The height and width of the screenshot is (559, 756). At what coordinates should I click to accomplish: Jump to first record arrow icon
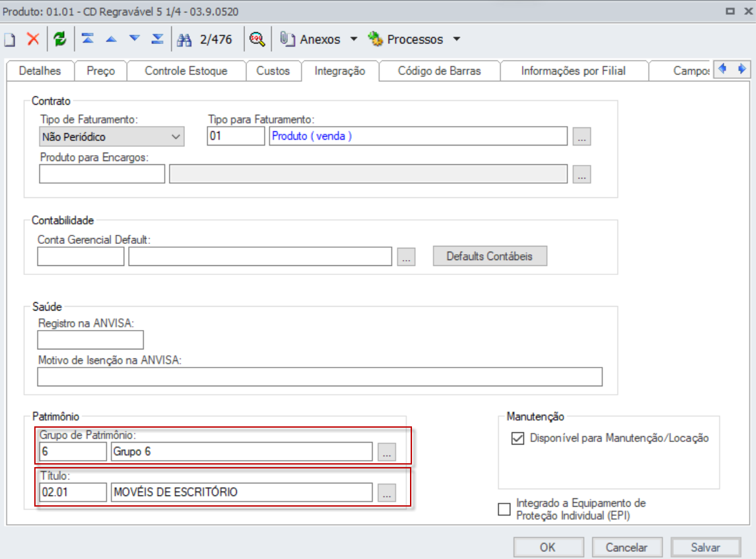tap(87, 39)
